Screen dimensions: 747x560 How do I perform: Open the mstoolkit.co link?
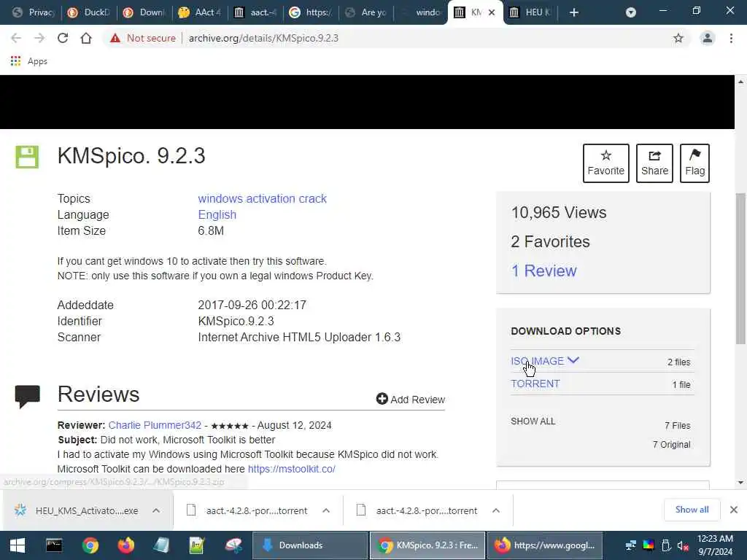[292, 469]
